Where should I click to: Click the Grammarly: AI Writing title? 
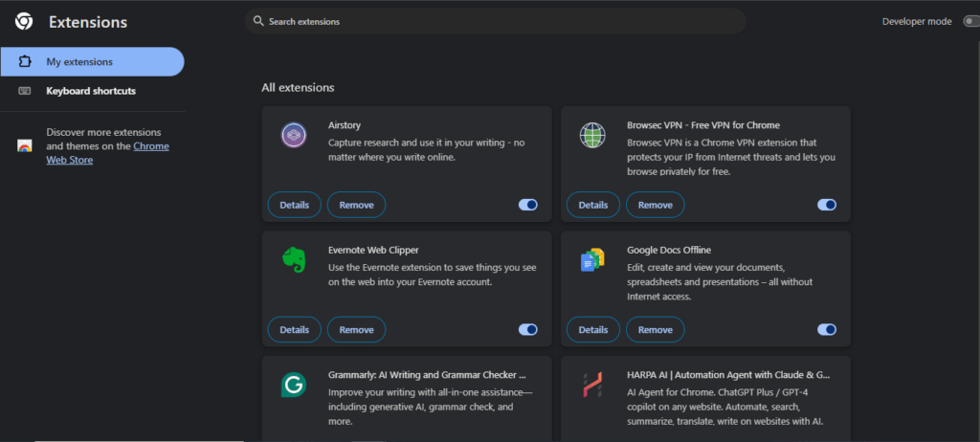(x=427, y=375)
